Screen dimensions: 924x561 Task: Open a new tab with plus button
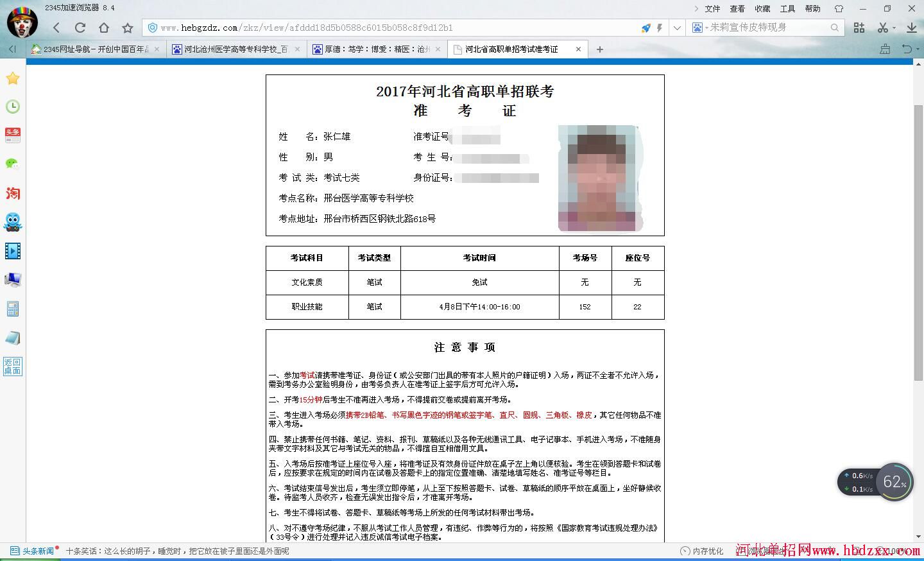pyautogui.click(x=600, y=49)
